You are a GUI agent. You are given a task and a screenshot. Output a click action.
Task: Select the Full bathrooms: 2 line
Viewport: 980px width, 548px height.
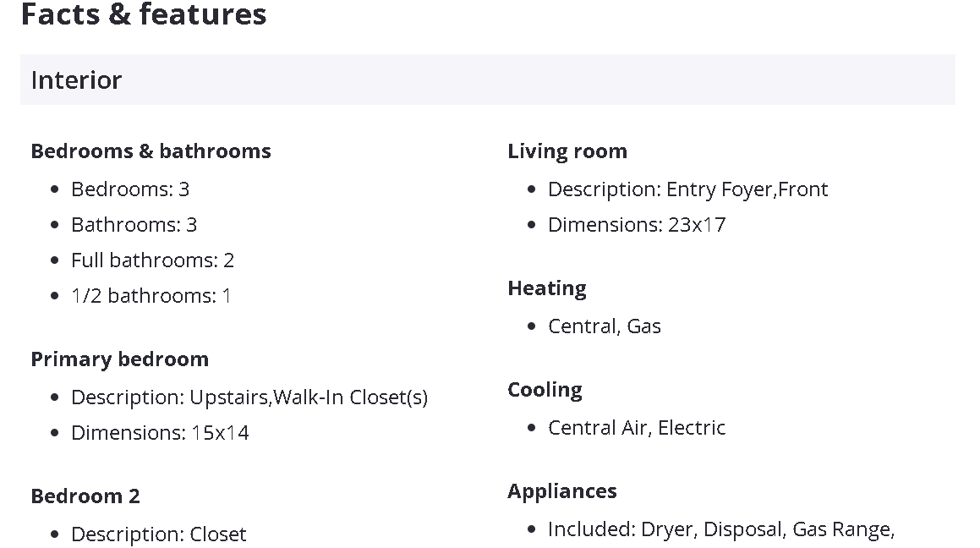pos(152,260)
